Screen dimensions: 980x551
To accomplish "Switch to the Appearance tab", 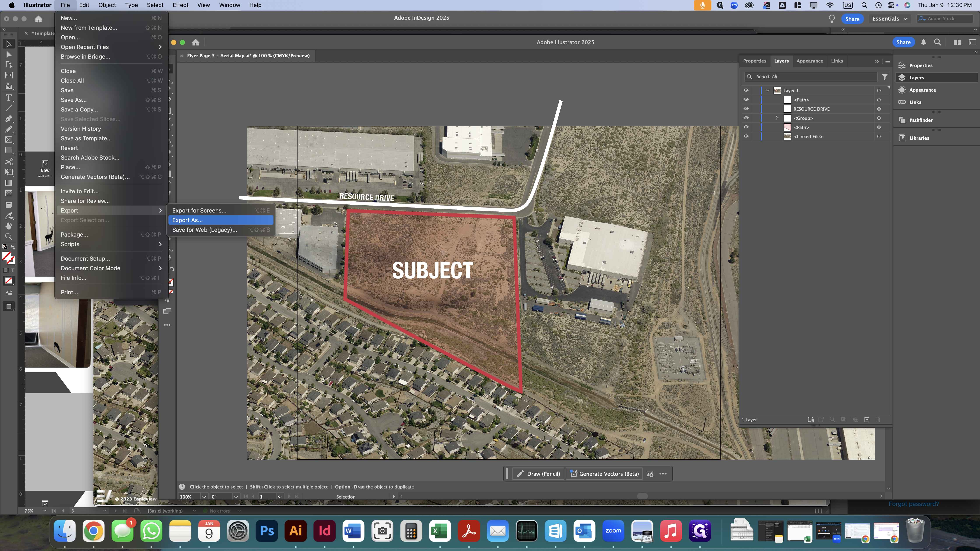I will (x=810, y=61).
